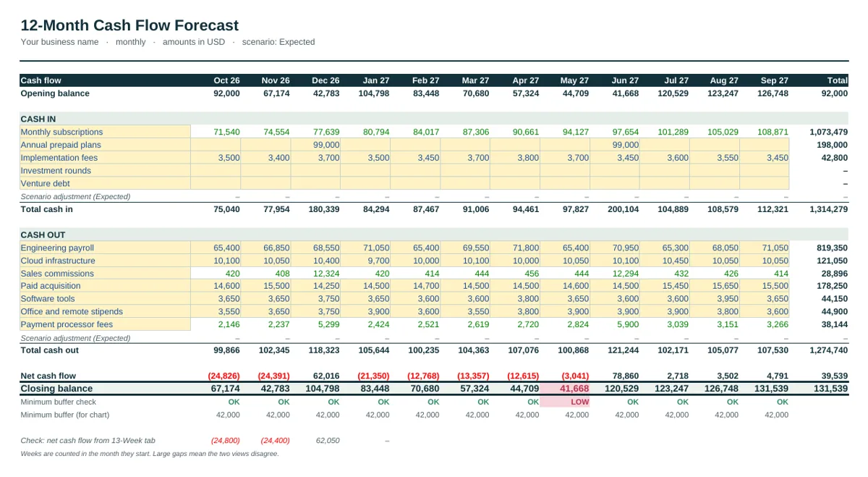
Task: Click Net cash flow total 39,539
Action: [x=835, y=376]
